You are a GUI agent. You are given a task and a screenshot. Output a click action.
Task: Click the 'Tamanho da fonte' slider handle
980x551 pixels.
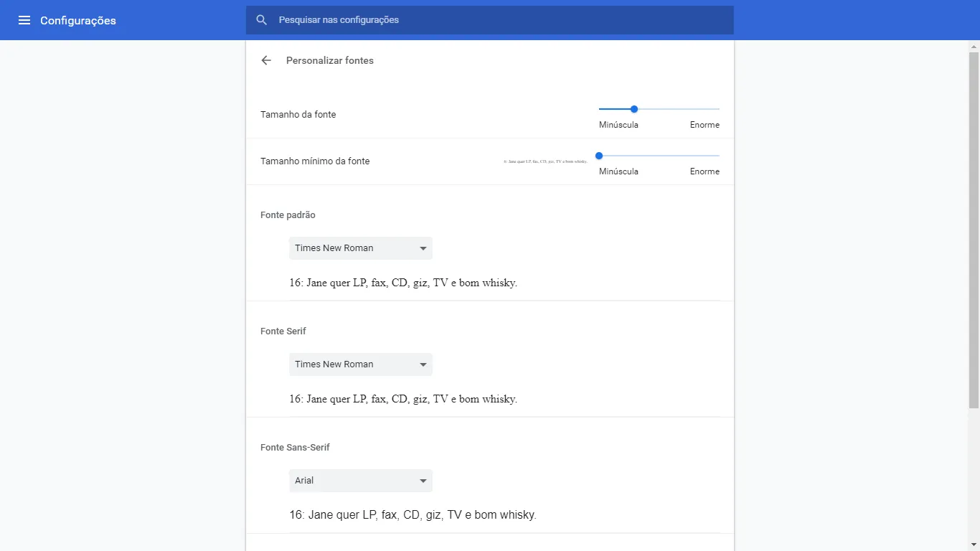(634, 109)
